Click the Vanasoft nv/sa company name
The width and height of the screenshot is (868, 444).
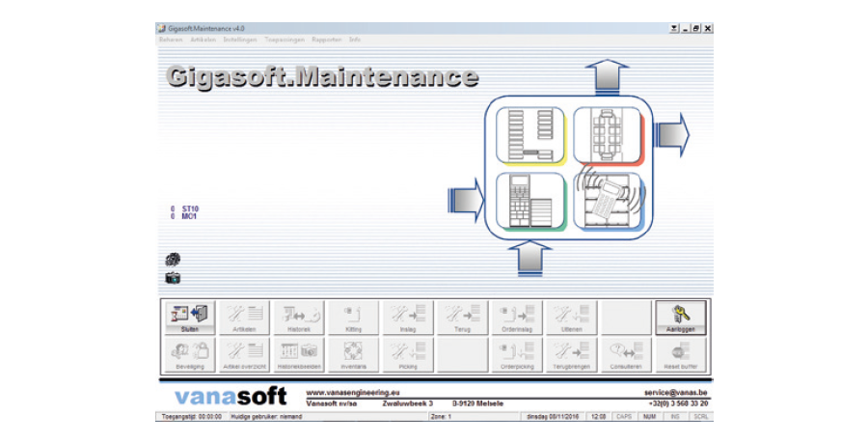point(332,403)
